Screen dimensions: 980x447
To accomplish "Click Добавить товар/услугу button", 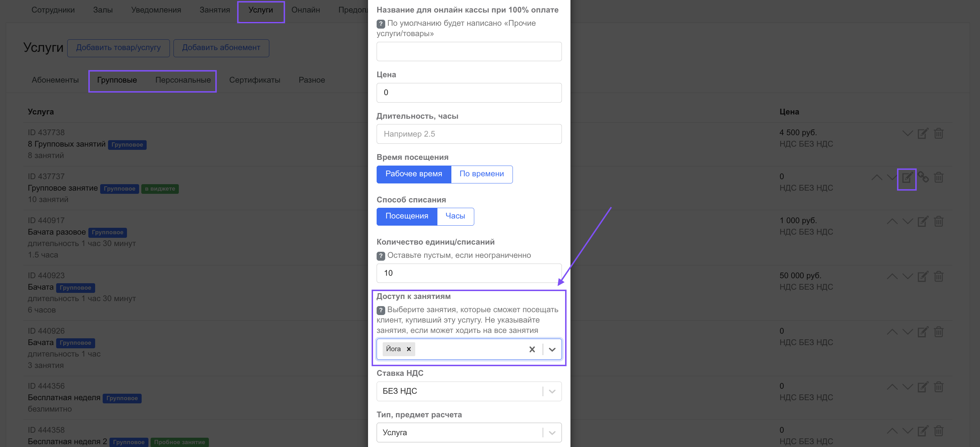I will tap(118, 48).
